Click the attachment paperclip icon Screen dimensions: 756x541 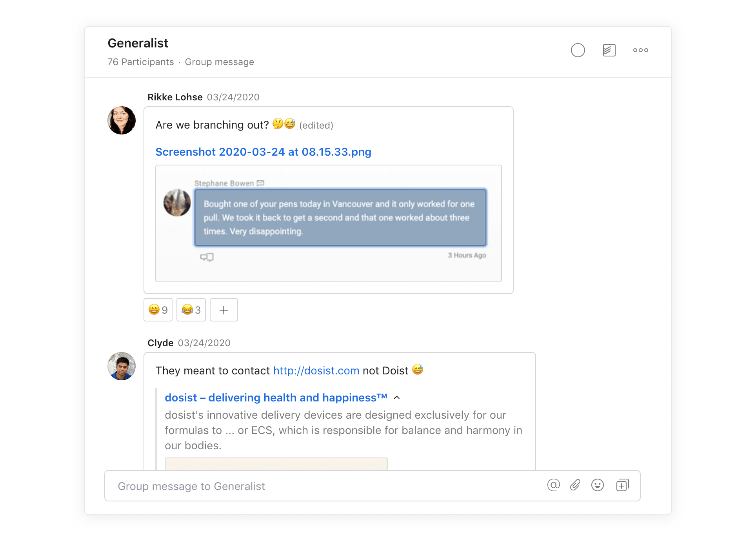pyautogui.click(x=575, y=485)
